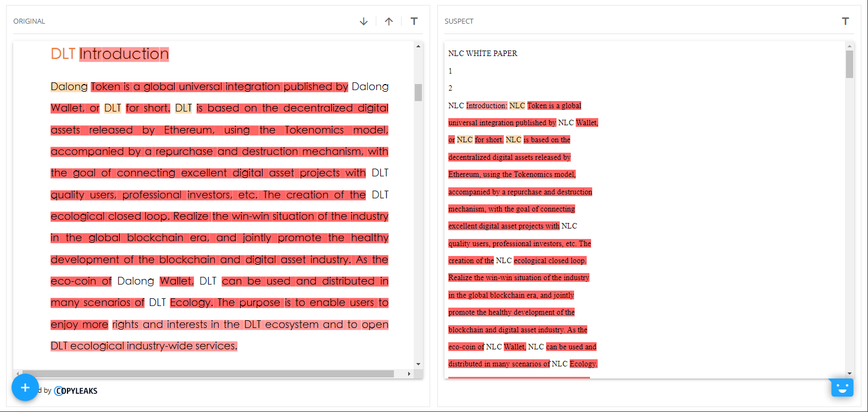This screenshot has height=412, width=868.
Task: Click the SUSPECT panel heading
Action: pyautogui.click(x=459, y=21)
